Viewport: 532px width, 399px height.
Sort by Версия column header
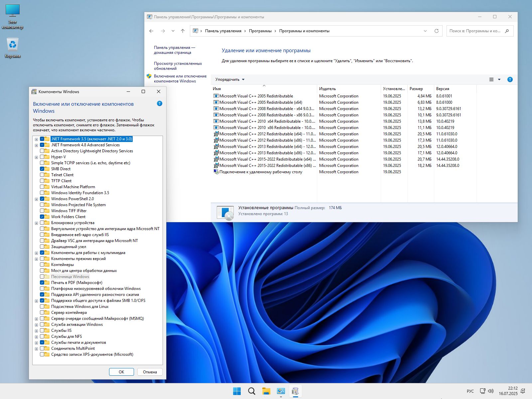click(455, 89)
